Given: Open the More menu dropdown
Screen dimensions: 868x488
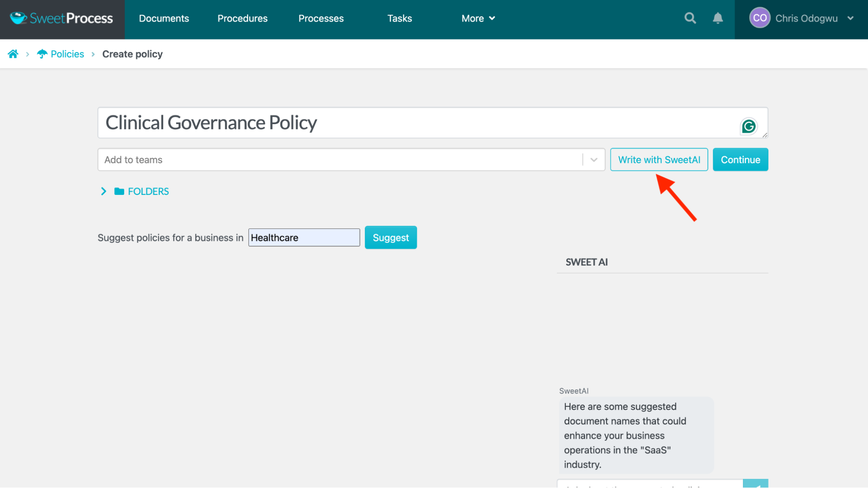Looking at the screenshot, I should 478,18.
